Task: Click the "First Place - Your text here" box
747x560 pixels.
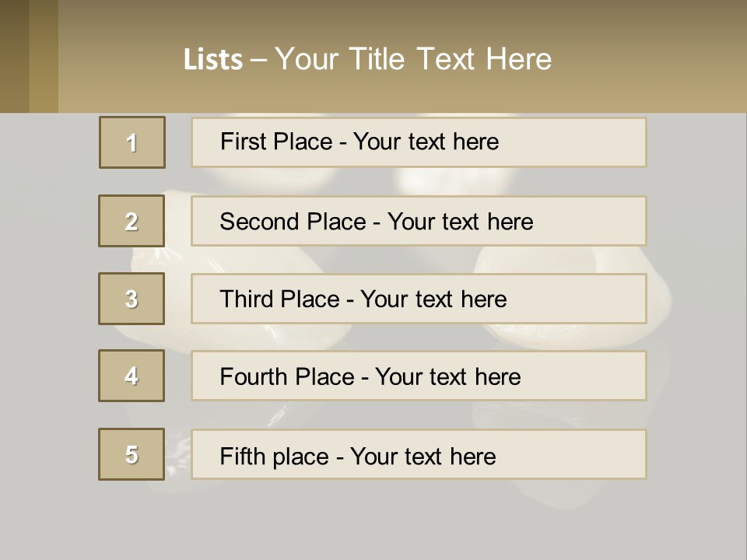Action: 419,142
